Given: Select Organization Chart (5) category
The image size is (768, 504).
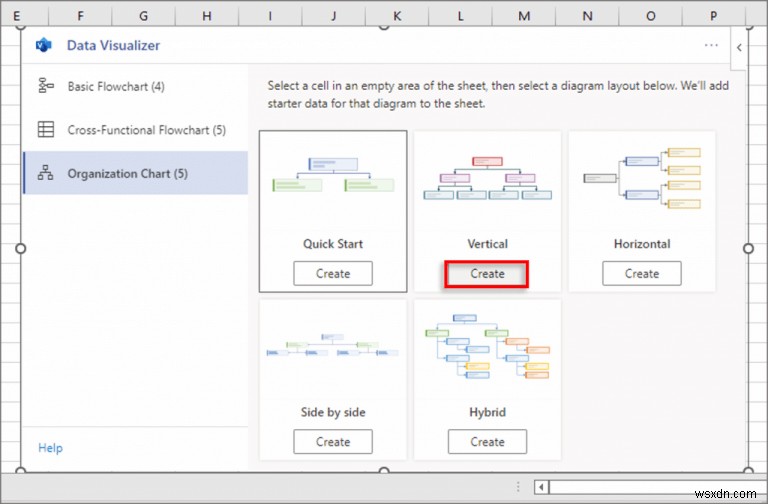Looking at the screenshot, I should [135, 173].
